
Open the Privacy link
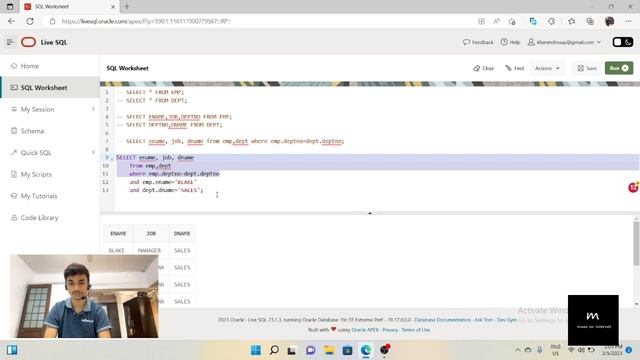click(x=390, y=330)
